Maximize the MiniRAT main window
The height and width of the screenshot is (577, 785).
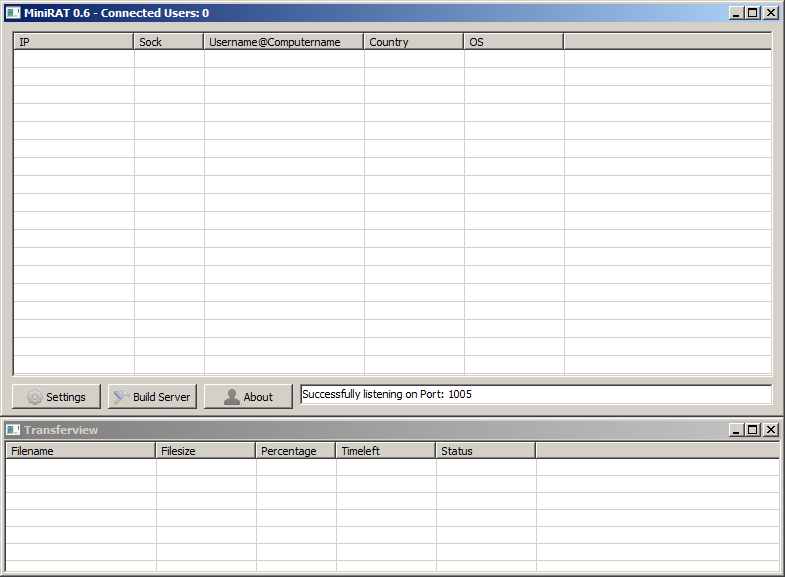click(753, 13)
